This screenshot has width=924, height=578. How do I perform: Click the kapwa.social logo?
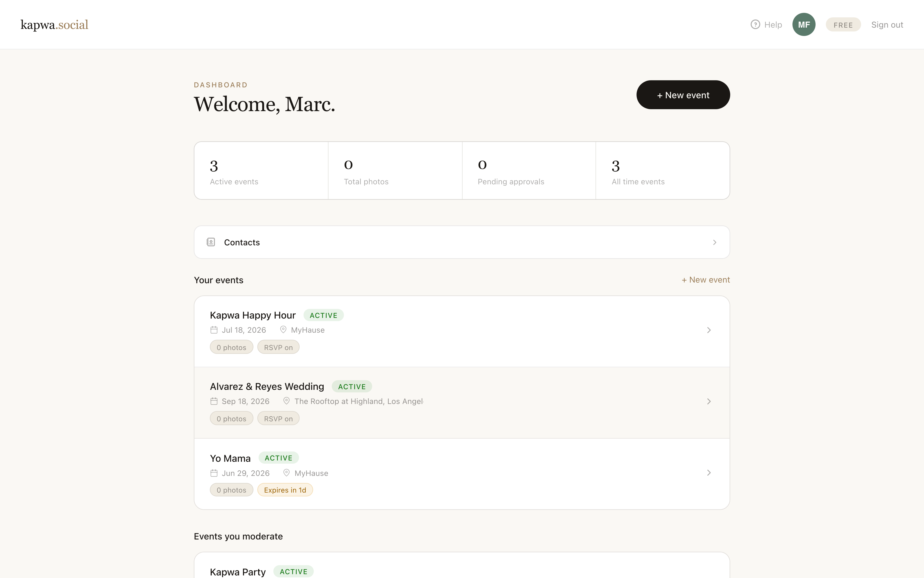click(54, 25)
